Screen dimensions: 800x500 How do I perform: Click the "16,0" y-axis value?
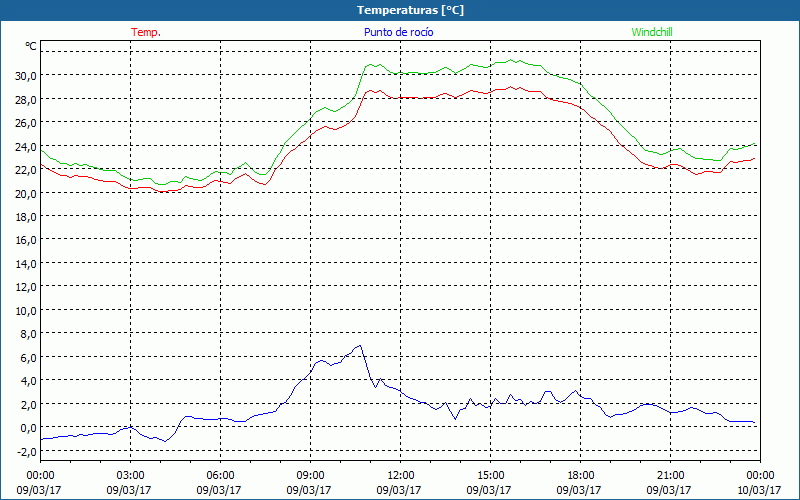[x=25, y=240]
